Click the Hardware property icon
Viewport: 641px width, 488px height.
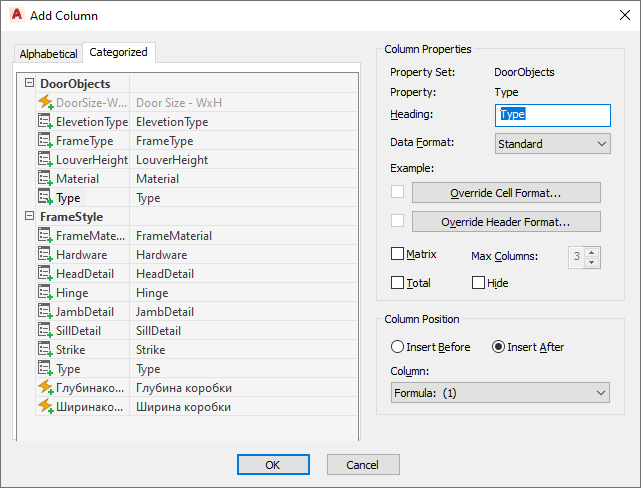pyautogui.click(x=44, y=255)
